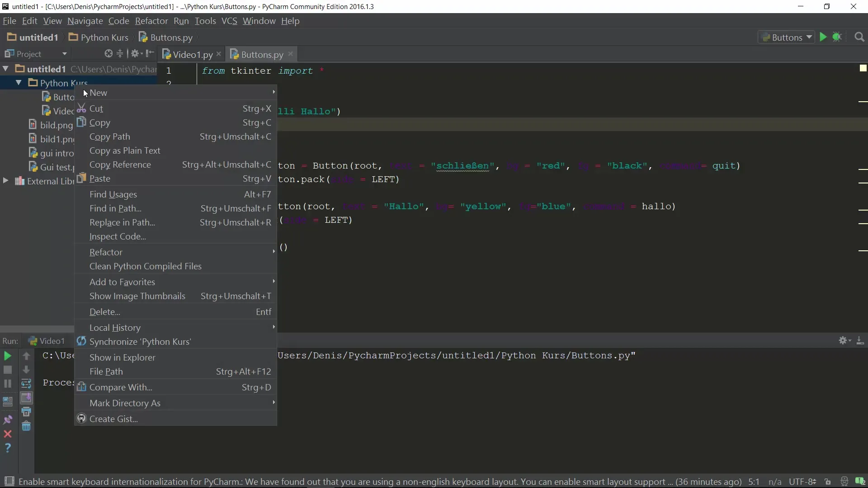Pause output with the Run panel pause icon

[8, 384]
